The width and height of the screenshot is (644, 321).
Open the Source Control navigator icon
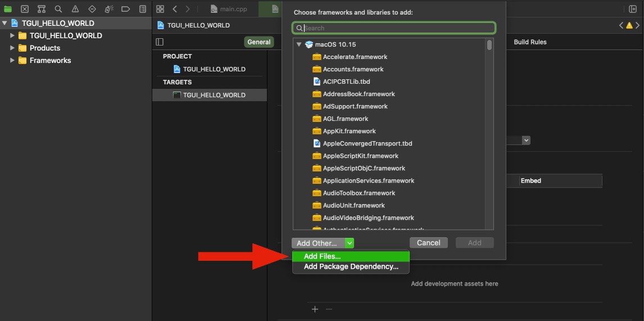25,8
